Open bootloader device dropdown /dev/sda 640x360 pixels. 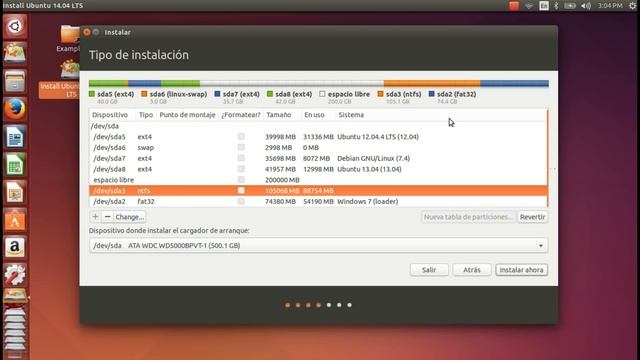pos(318,245)
